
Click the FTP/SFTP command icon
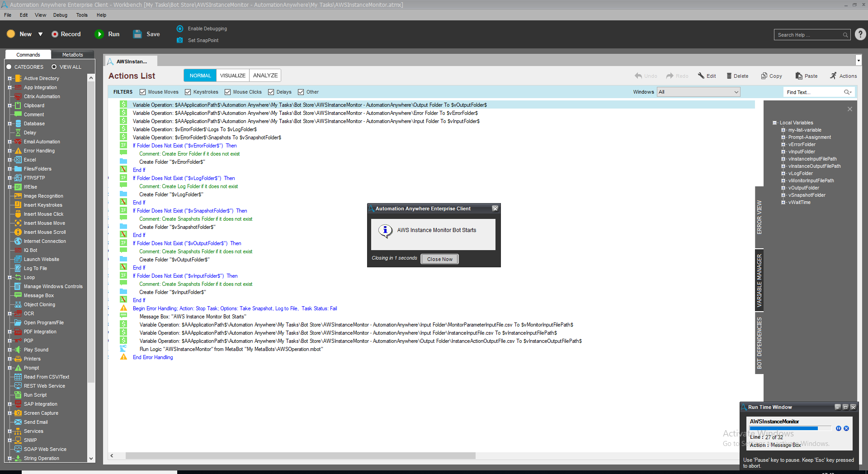(18, 178)
